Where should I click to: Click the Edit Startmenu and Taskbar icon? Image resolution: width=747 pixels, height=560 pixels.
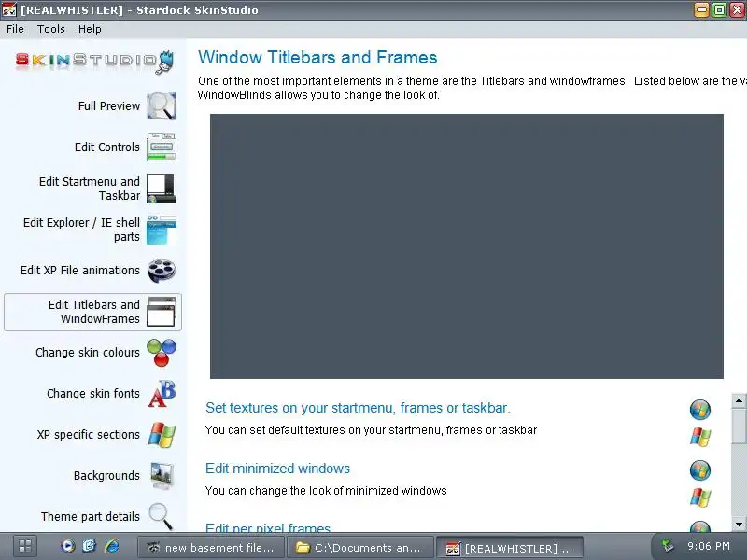coord(162,189)
